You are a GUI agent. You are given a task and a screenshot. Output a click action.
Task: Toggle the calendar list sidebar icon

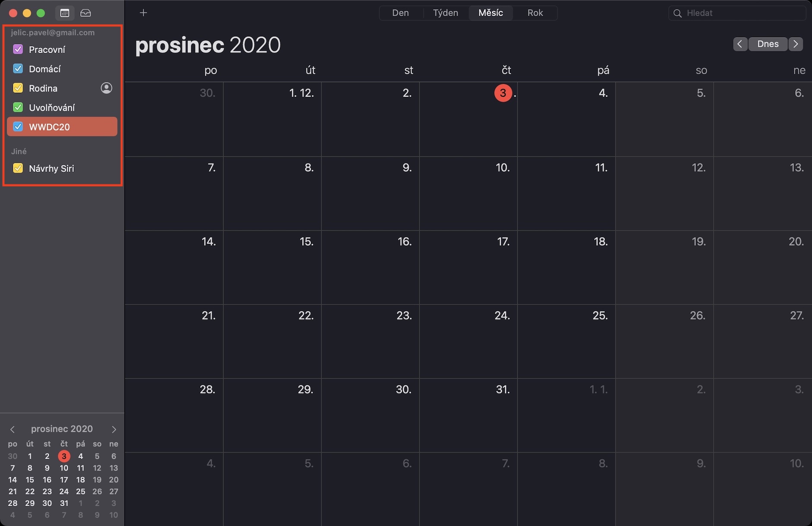click(x=65, y=13)
